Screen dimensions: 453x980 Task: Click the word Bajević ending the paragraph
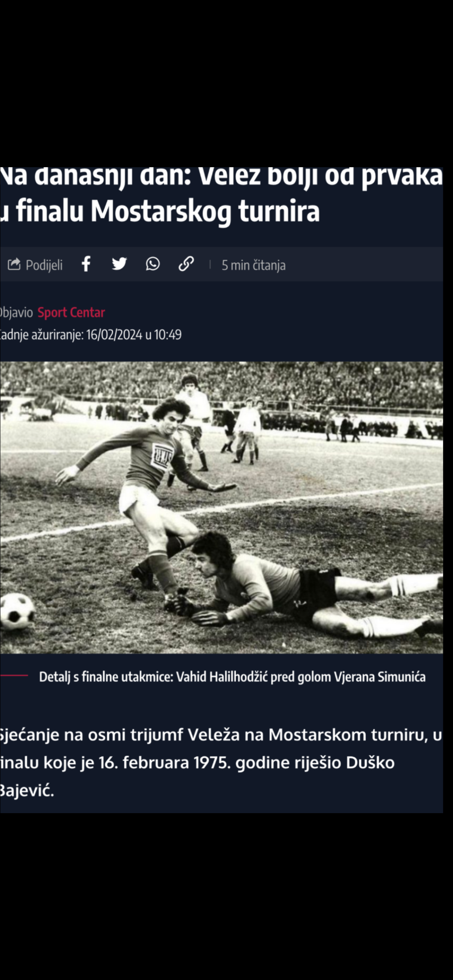(26, 791)
